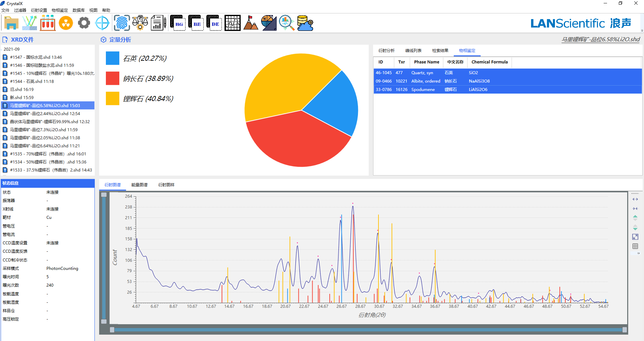
Task: Toggle the chart gridlines icon
Action: (635, 246)
